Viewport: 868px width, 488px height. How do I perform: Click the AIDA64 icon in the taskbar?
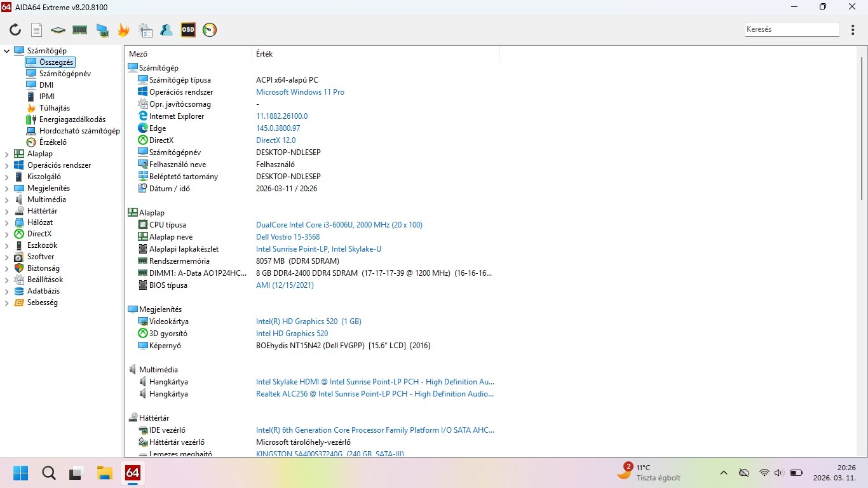tap(132, 473)
